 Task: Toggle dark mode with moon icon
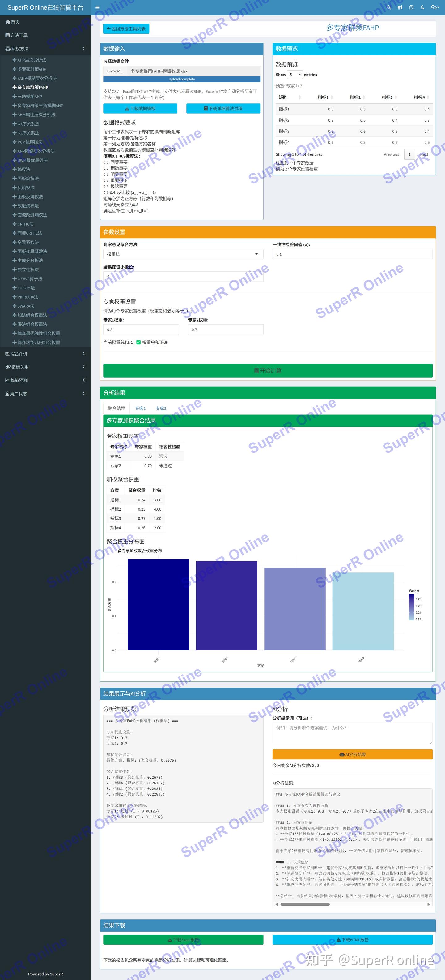point(422,7)
